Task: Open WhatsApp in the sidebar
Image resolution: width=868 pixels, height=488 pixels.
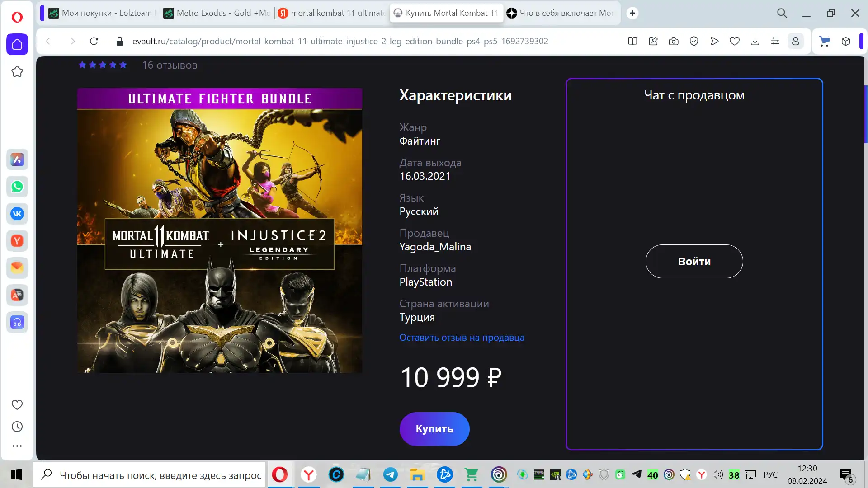Action: [17, 187]
